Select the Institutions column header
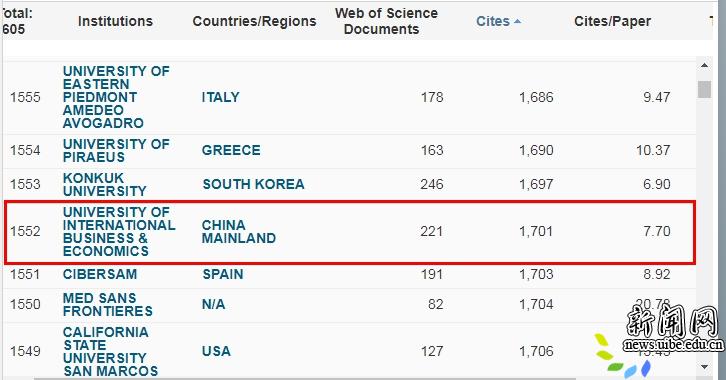This screenshot has width=726, height=380. [x=115, y=21]
